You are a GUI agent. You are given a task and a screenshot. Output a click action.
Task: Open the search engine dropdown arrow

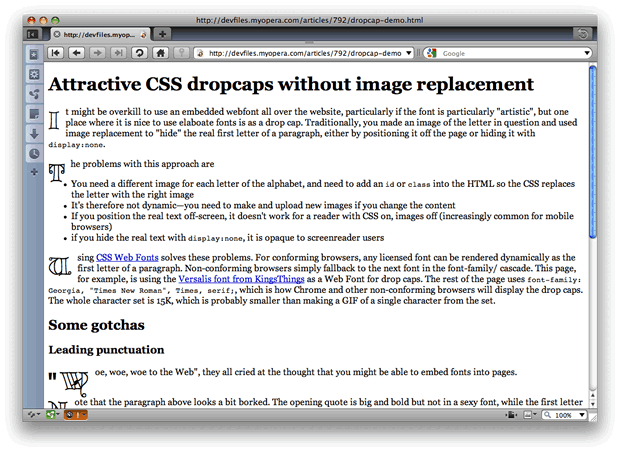point(587,53)
